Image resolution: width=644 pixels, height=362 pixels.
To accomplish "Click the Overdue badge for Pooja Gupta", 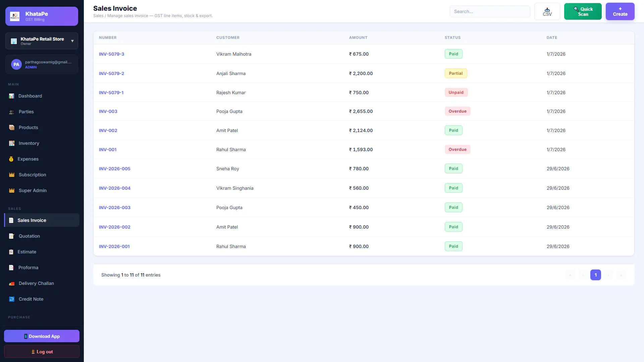I will click(458, 111).
